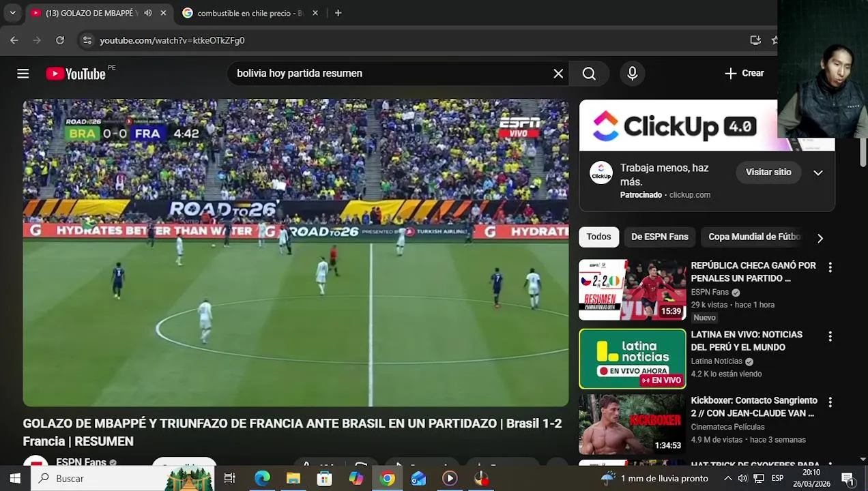Viewport: 868px width, 491px height.
Task: Click the browser forward arrow
Action: [37, 40]
